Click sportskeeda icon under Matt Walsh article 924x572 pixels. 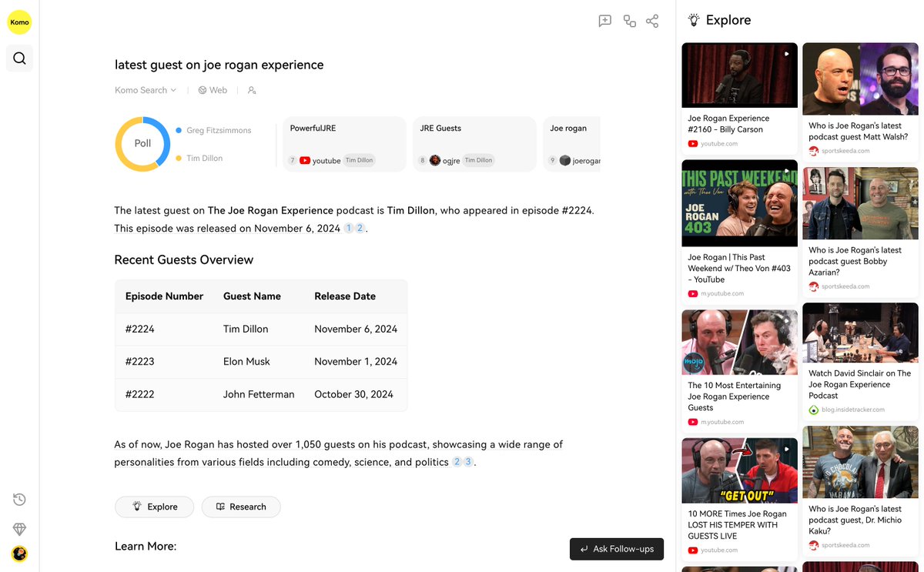click(814, 151)
